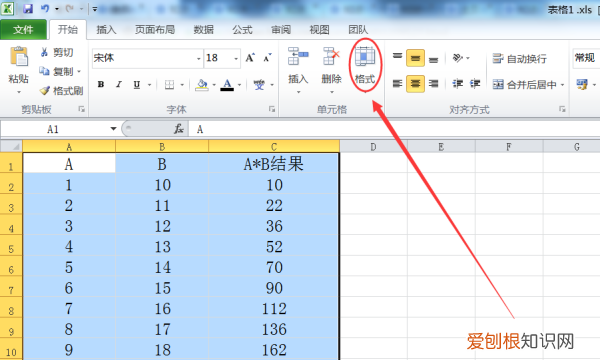Viewport: 600px width, 360px height.
Task: Switch to the Page Layout (页面布局) tab
Action: (155, 30)
